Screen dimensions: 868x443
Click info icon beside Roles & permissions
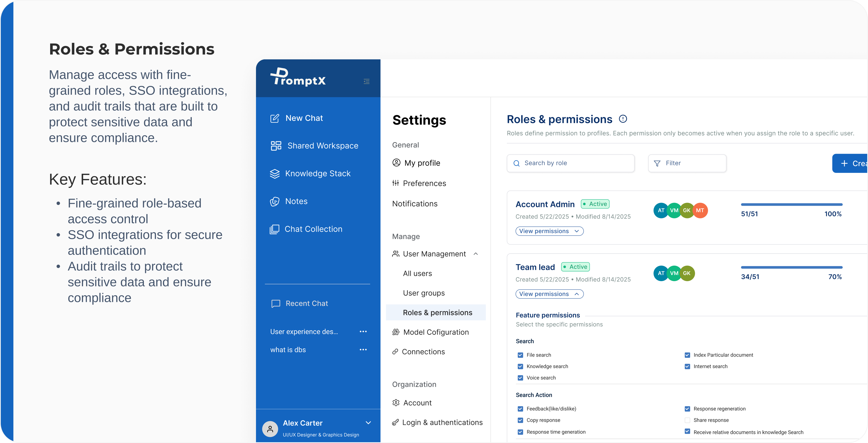coord(623,119)
